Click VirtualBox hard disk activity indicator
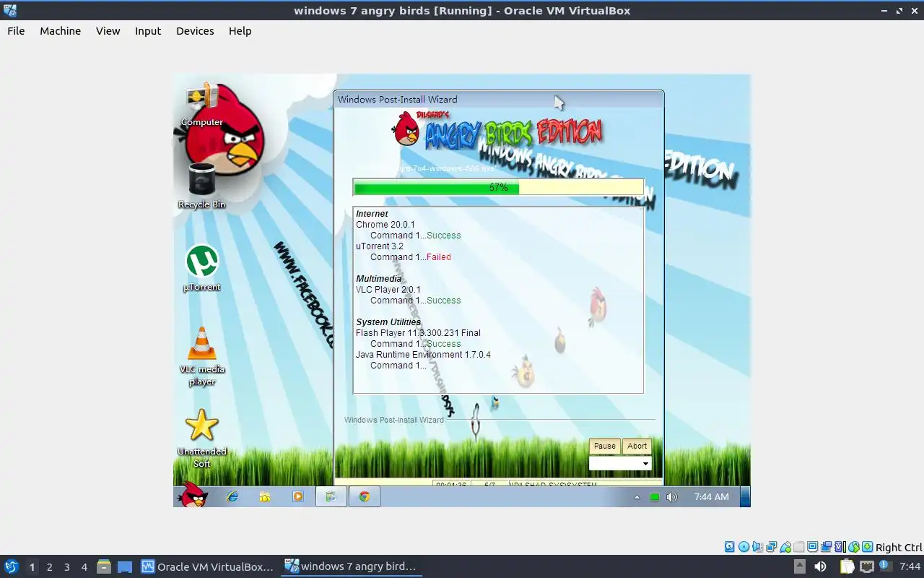924x578 pixels. (730, 547)
